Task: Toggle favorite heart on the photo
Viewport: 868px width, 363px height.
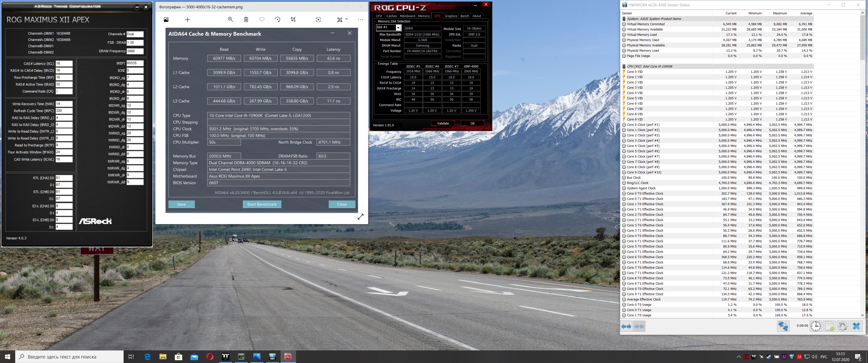Action: 262,19
